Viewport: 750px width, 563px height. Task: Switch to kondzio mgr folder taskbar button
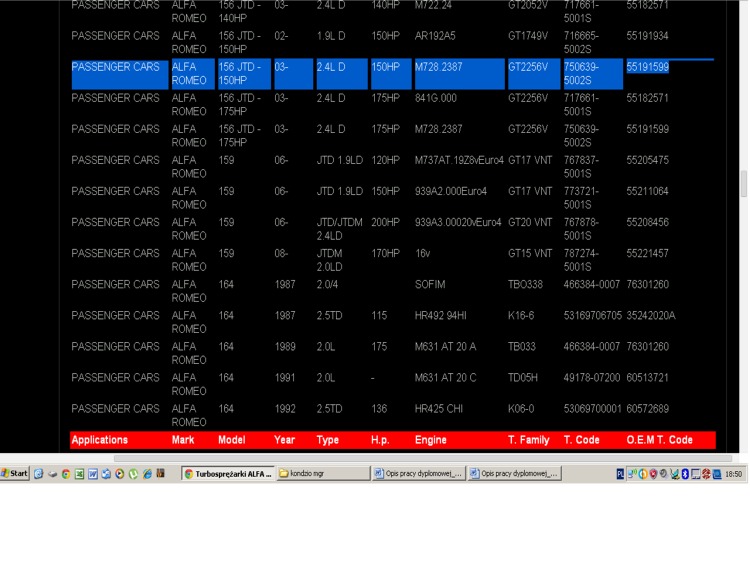pos(323,474)
